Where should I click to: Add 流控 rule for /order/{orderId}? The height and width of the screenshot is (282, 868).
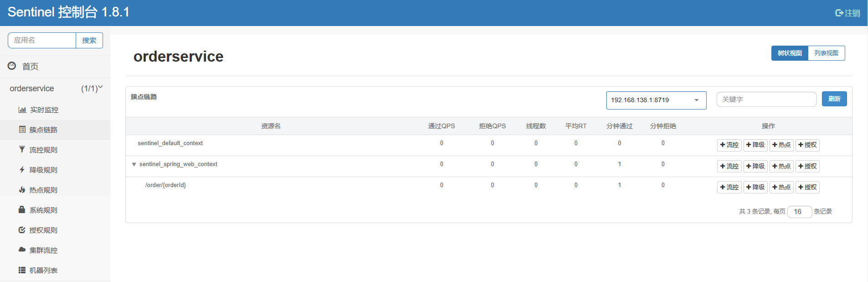[x=729, y=187]
